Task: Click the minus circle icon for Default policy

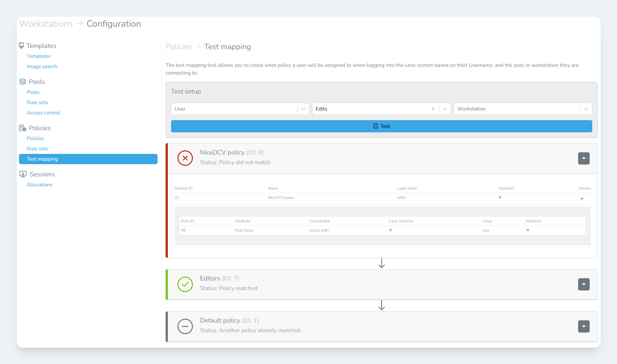Action: coord(185,326)
